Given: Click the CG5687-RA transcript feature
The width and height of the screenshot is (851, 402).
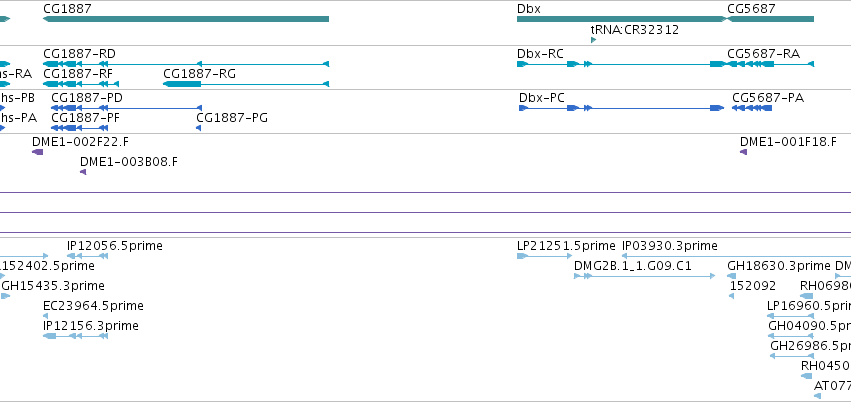Looking at the screenshot, I should 771,64.
